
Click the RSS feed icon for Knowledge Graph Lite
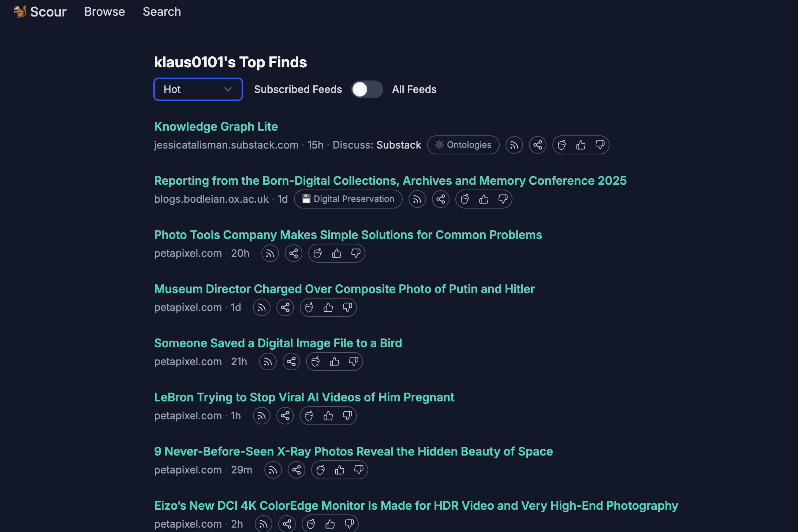click(514, 145)
